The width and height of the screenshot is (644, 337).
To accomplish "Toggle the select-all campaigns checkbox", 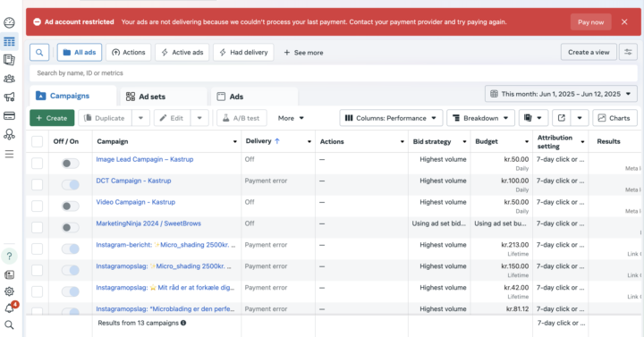I will [37, 141].
